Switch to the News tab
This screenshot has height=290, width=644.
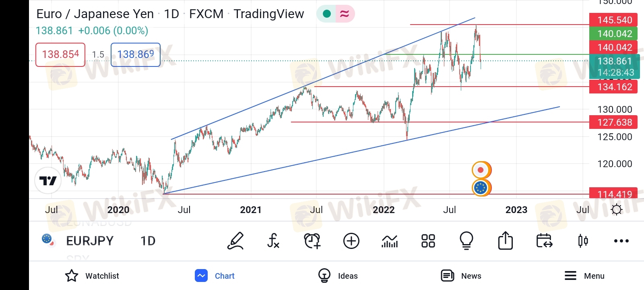[461, 276]
